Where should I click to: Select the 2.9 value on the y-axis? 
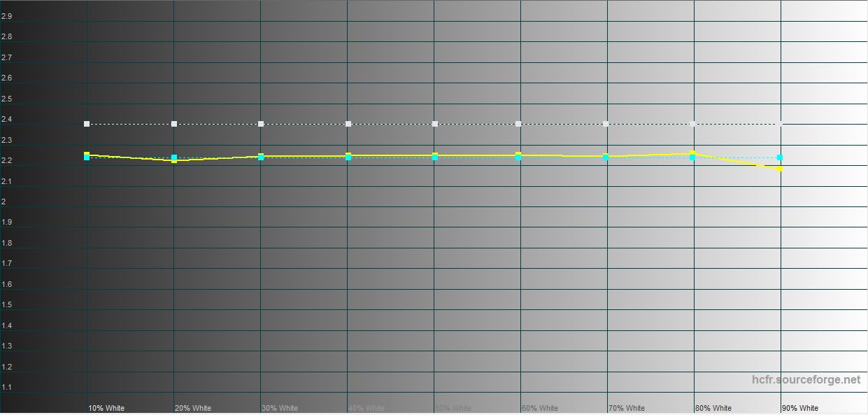tap(7, 16)
